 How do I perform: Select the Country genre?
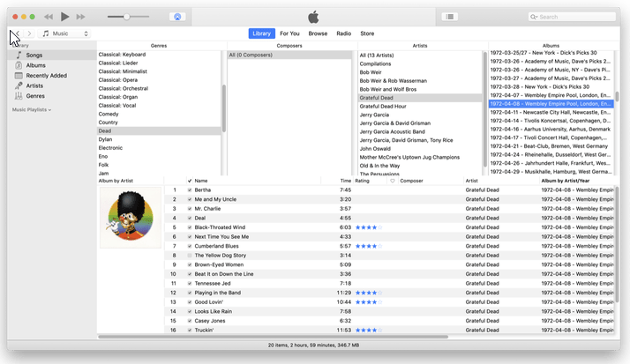tap(108, 123)
